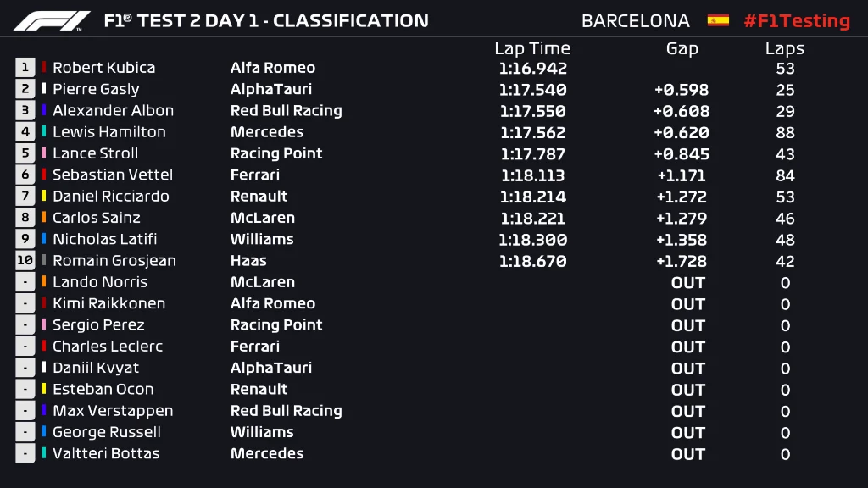868x488 pixels.
Task: Click the #F1Testing hashtag
Action: coord(796,21)
